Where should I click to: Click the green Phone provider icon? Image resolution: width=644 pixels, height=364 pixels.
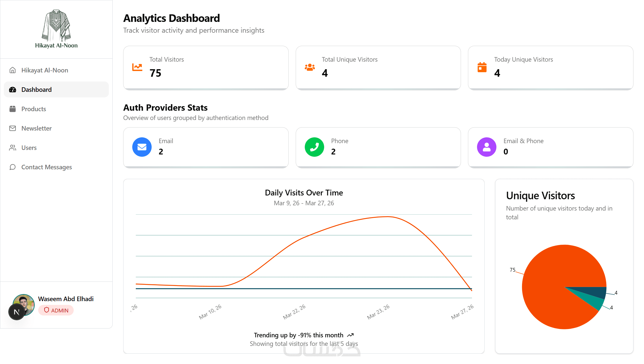314,147
